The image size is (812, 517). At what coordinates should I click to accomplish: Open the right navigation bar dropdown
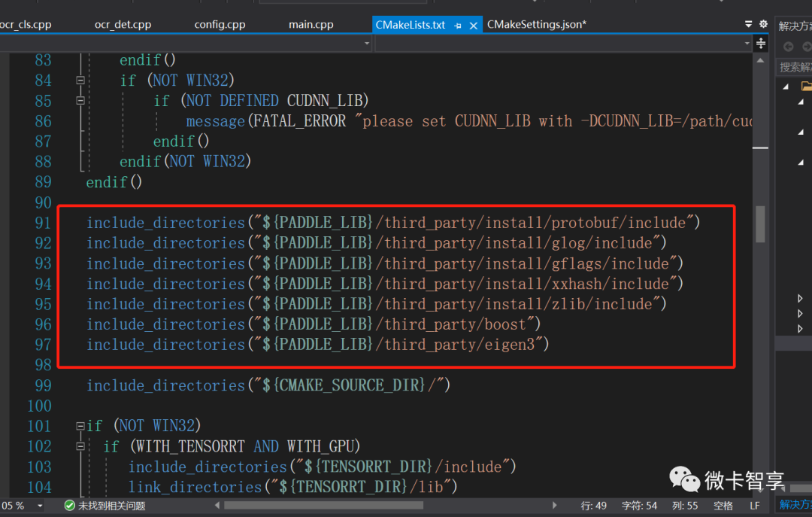click(747, 44)
